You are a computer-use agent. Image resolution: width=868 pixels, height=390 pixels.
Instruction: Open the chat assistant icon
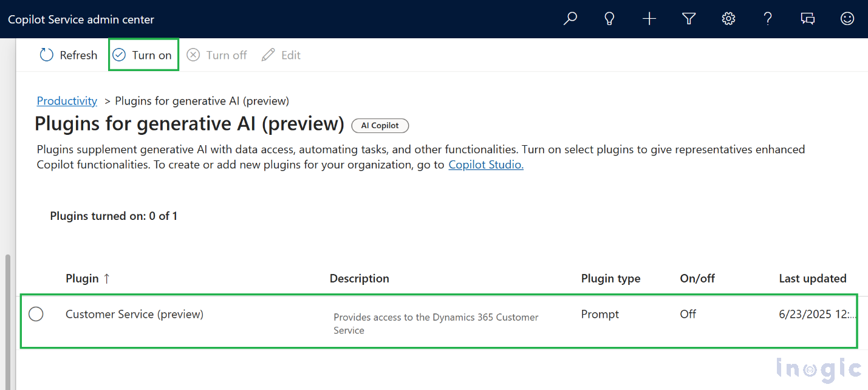[807, 19]
